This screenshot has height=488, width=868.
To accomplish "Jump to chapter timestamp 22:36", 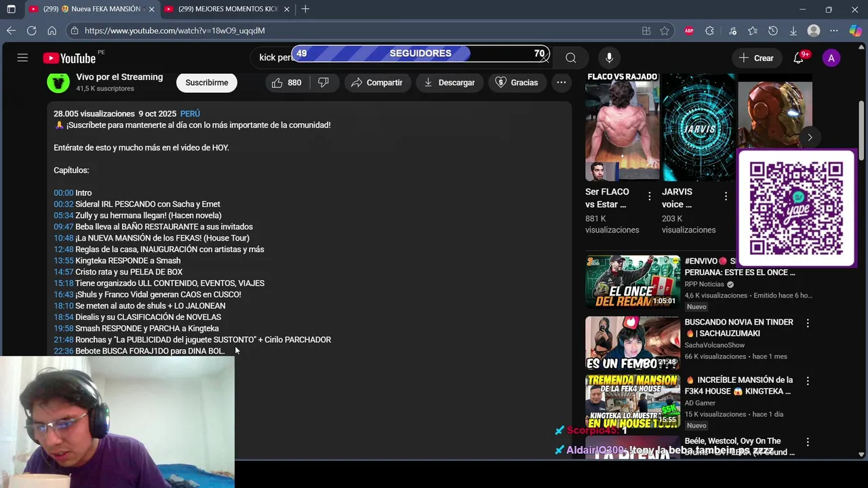I will click(63, 351).
